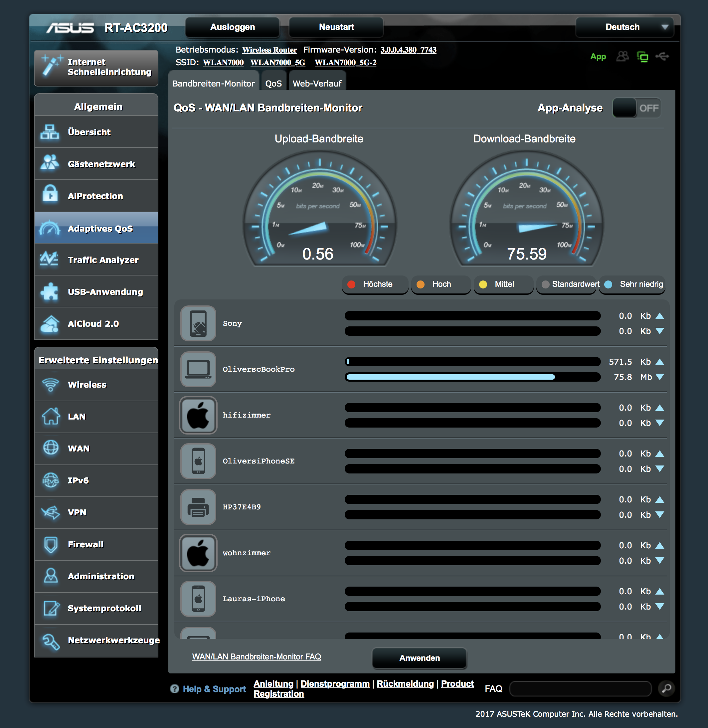Click the Sony device icon

pyautogui.click(x=198, y=323)
